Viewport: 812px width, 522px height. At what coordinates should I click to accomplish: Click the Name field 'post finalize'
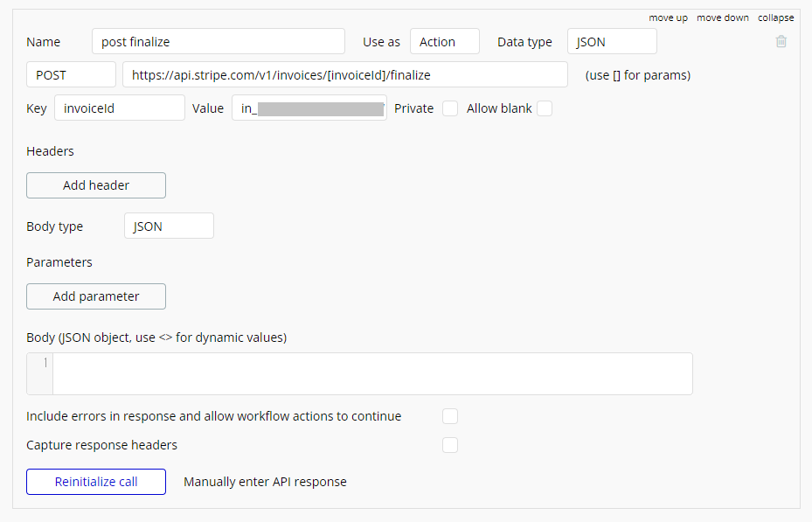coord(218,41)
